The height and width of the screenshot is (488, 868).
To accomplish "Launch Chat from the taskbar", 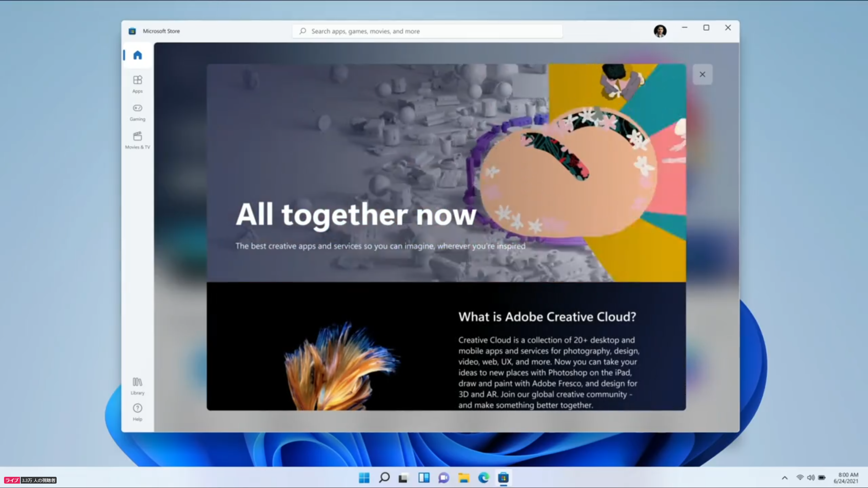I will (x=443, y=478).
